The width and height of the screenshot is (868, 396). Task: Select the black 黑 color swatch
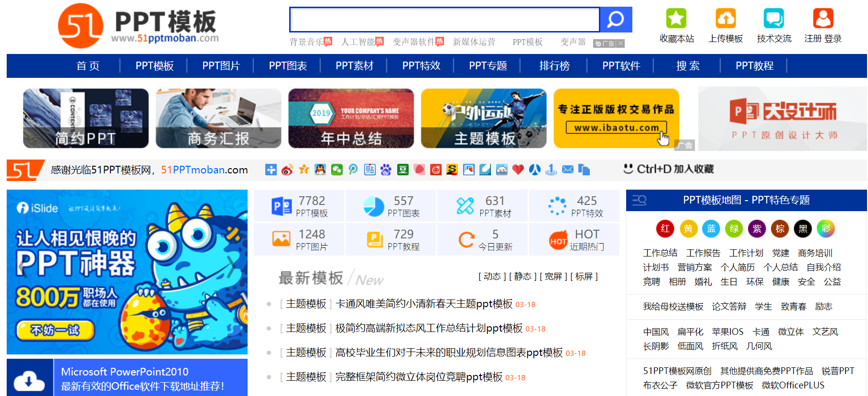tap(803, 229)
